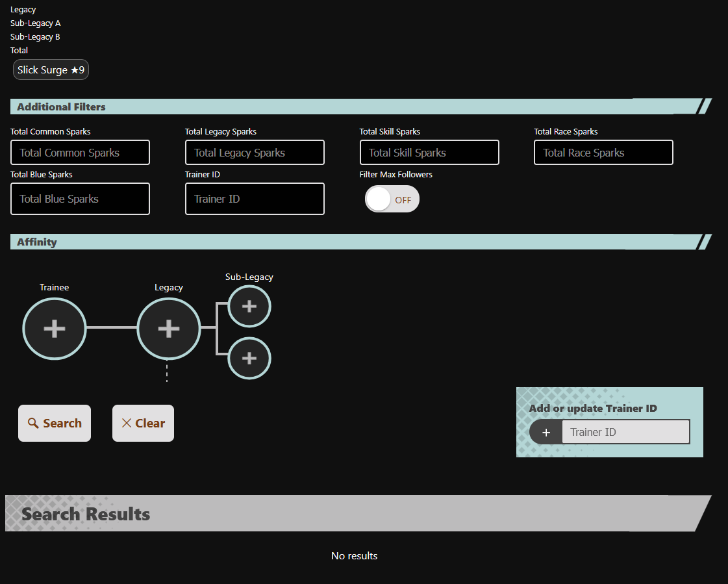Screen dimensions: 728x584
Task: Click the 'No results' message
Action: 354,555
